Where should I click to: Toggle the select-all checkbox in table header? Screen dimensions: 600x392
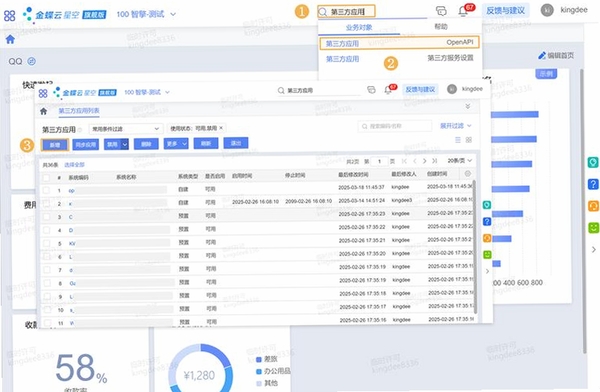[46, 178]
